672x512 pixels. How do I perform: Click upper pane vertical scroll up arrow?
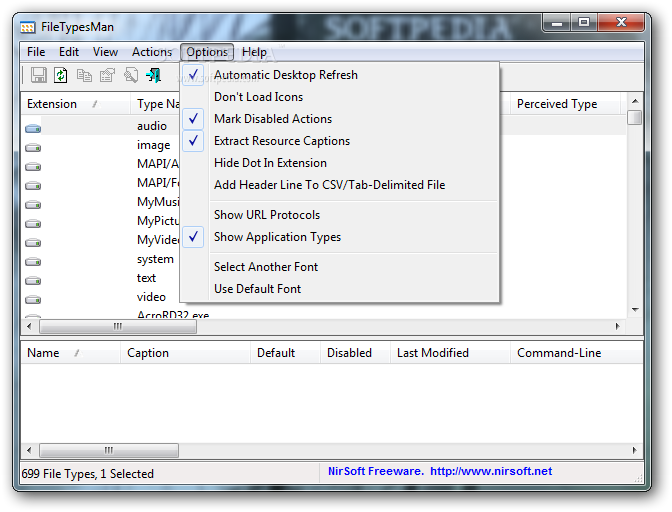click(x=635, y=101)
